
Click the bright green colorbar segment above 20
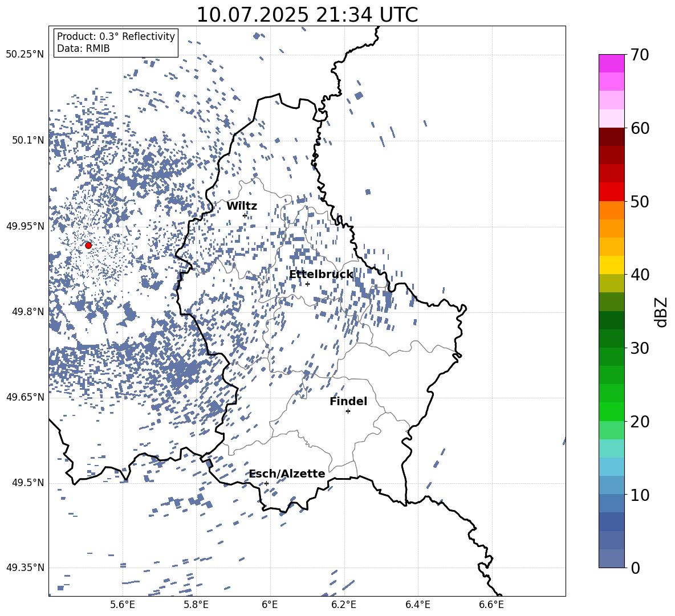point(611,412)
